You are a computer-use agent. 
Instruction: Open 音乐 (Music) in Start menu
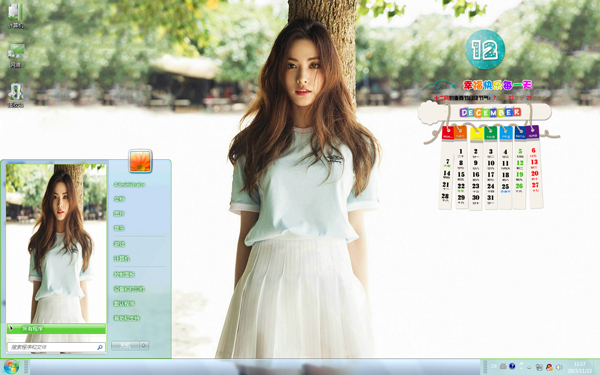coord(119,228)
